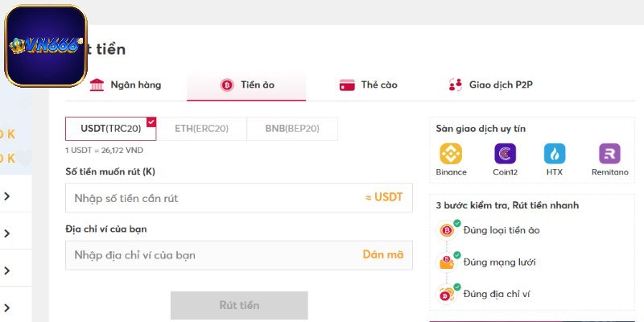Open HTX exchange icon
The width and height of the screenshot is (644, 322).
pyautogui.click(x=554, y=154)
